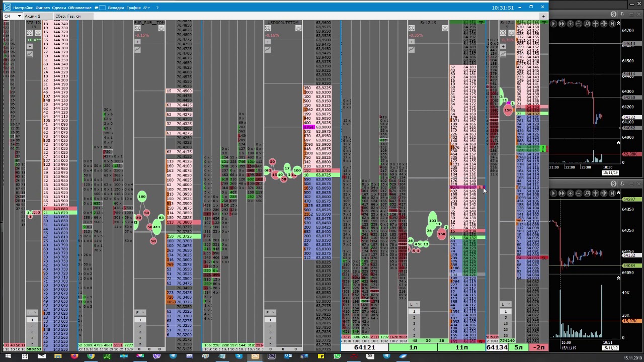The width and height of the screenshot is (644, 362).
Task: Collapse the upper chart volume pane with the up arrow
Action: click(x=618, y=143)
